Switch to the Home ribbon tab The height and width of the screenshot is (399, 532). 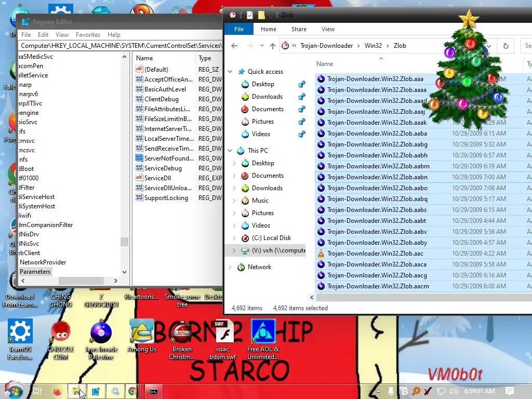click(269, 29)
